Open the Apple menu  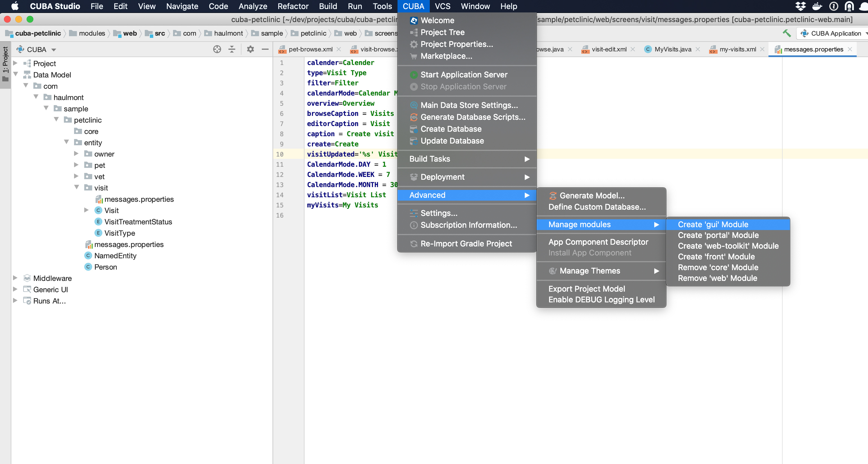click(x=15, y=6)
